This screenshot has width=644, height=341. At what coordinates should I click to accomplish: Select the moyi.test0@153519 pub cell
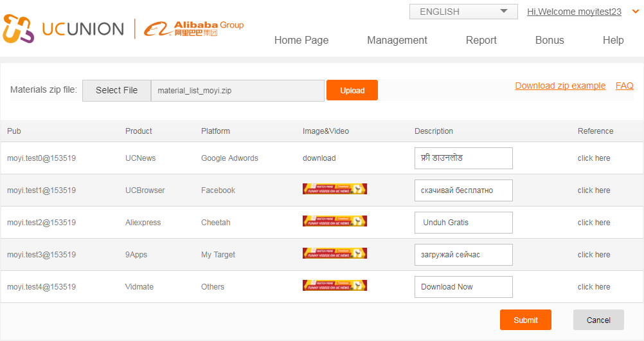[x=42, y=158]
